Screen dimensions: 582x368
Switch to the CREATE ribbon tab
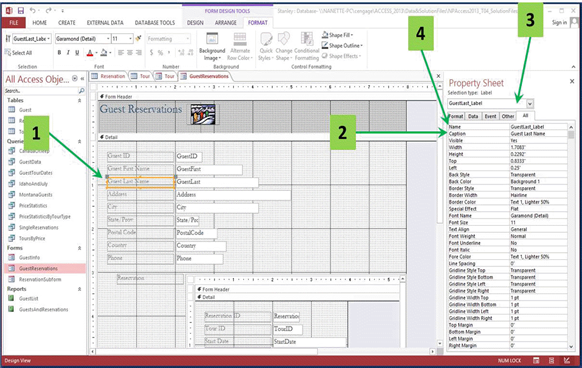tap(67, 23)
